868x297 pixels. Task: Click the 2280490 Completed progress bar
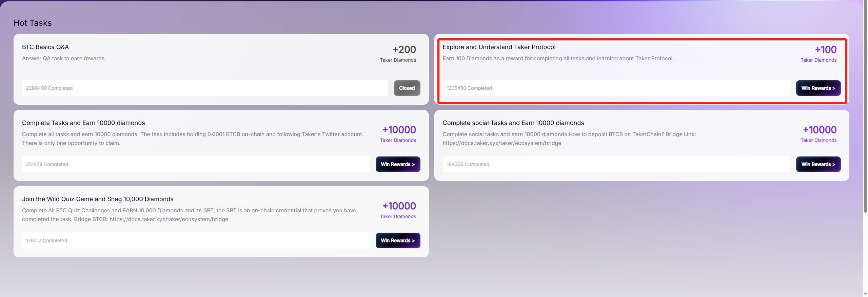tap(205, 88)
